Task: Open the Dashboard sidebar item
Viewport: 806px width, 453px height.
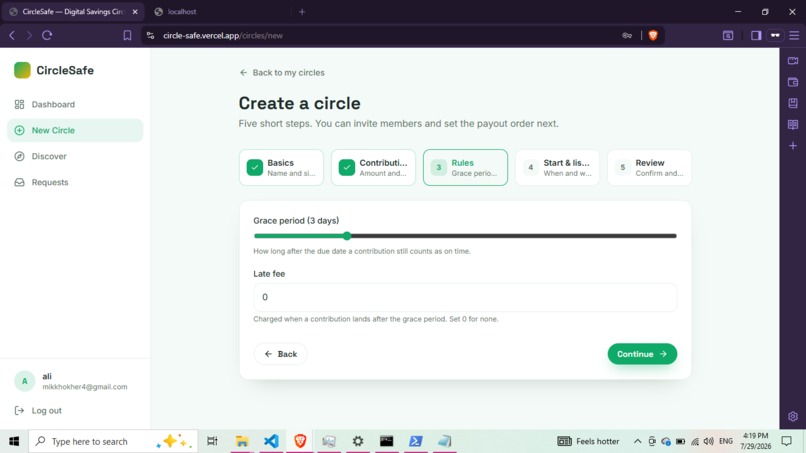Action: click(75, 104)
